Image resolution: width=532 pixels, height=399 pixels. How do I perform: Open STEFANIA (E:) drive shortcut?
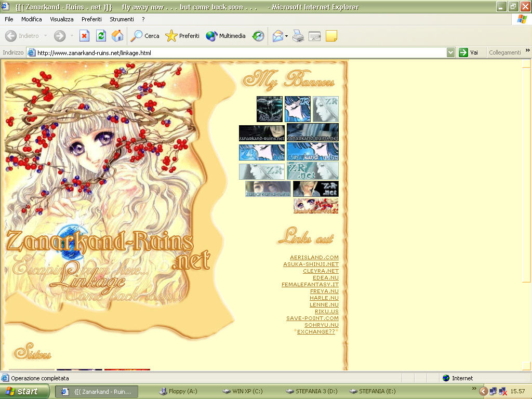(373, 391)
